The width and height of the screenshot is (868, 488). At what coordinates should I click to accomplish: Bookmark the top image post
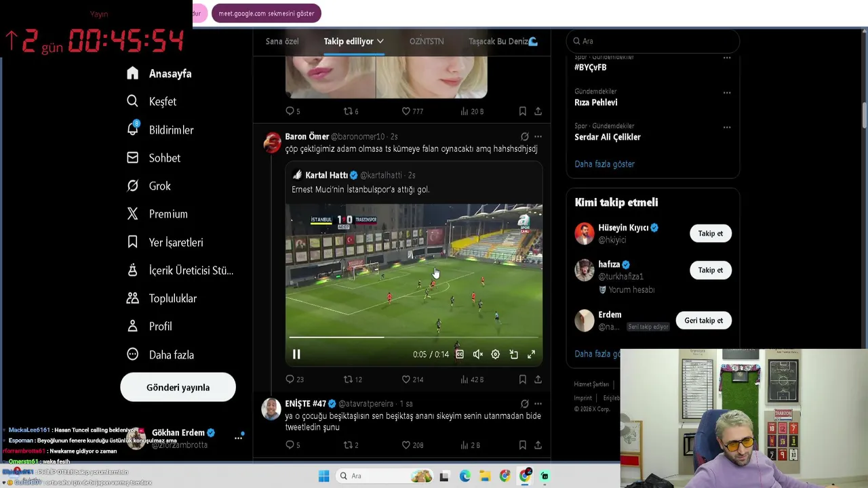click(522, 111)
